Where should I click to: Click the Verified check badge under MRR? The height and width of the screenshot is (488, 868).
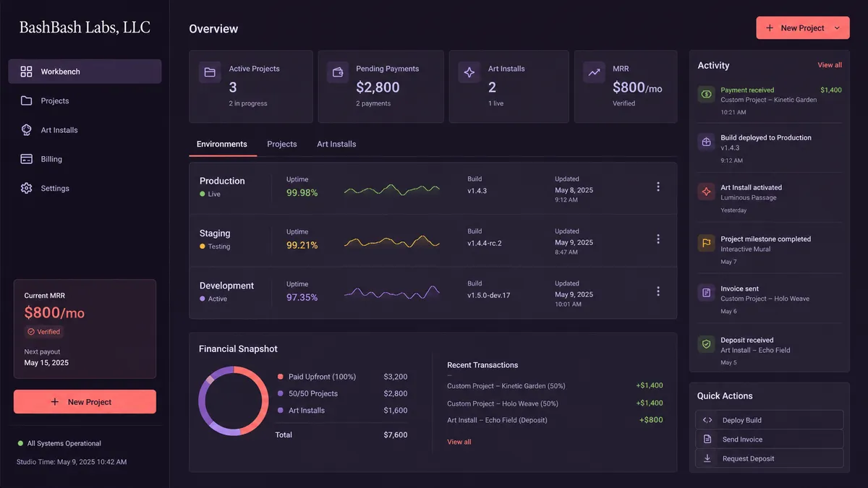(x=43, y=332)
